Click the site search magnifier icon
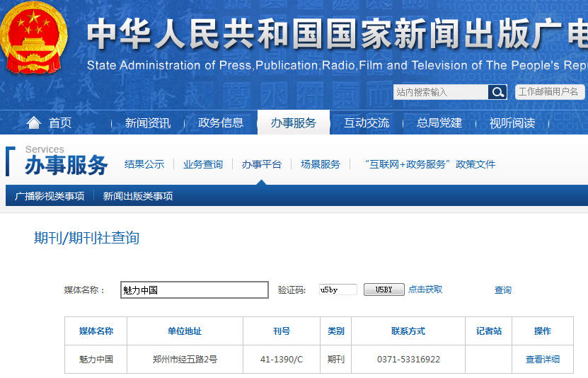The image size is (588, 378). coord(497,92)
